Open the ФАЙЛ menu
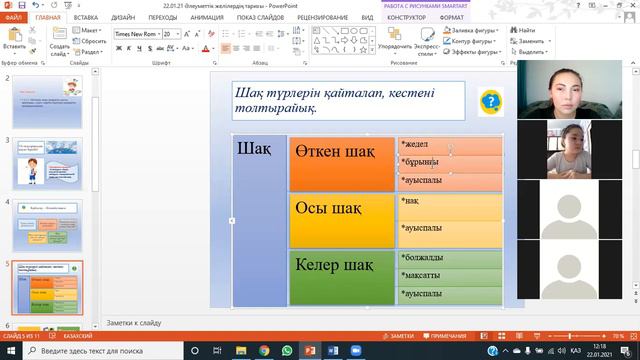This screenshot has height=360, width=640. (13, 18)
